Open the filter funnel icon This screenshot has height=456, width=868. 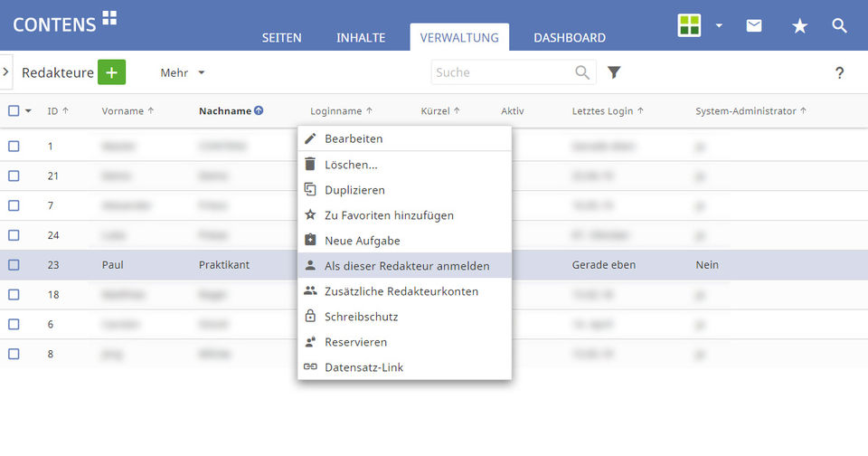click(x=614, y=72)
